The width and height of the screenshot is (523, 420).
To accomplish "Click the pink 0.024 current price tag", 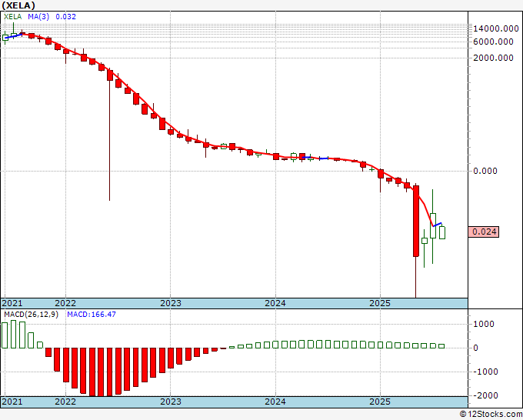I will tap(484, 232).
